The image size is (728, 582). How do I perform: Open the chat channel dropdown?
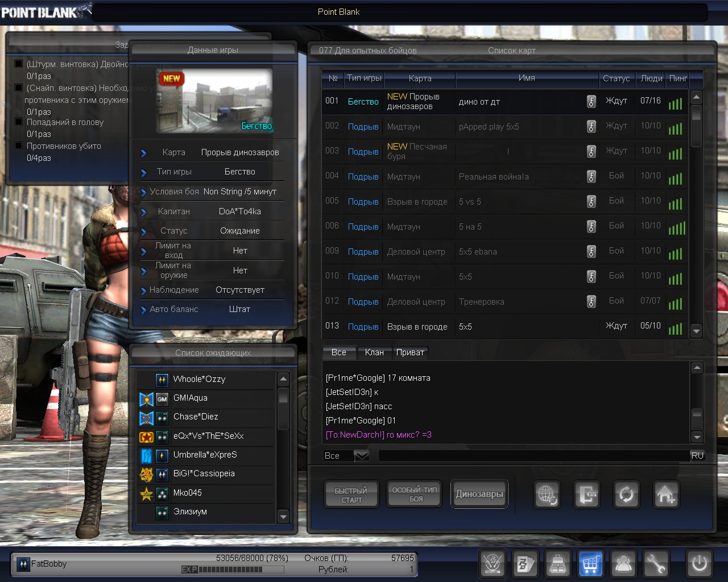click(361, 456)
